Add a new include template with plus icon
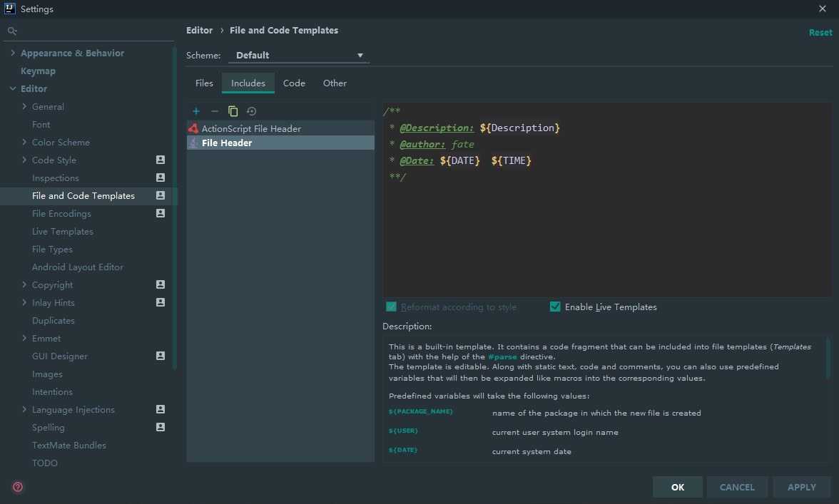This screenshot has height=504, width=839. point(195,111)
